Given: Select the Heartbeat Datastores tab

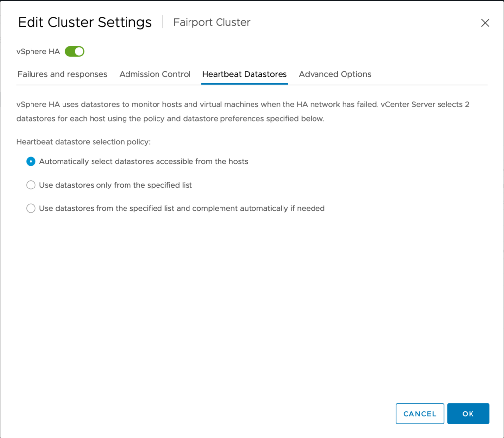Looking at the screenshot, I should coord(244,74).
